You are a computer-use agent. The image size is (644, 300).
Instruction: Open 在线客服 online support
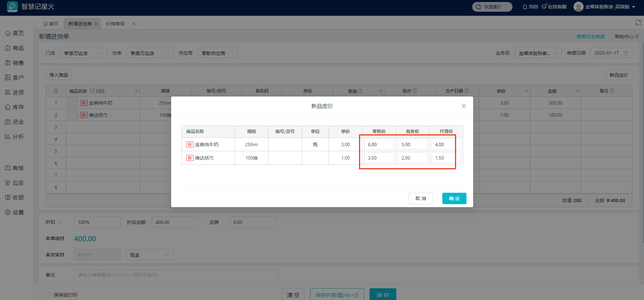click(554, 7)
